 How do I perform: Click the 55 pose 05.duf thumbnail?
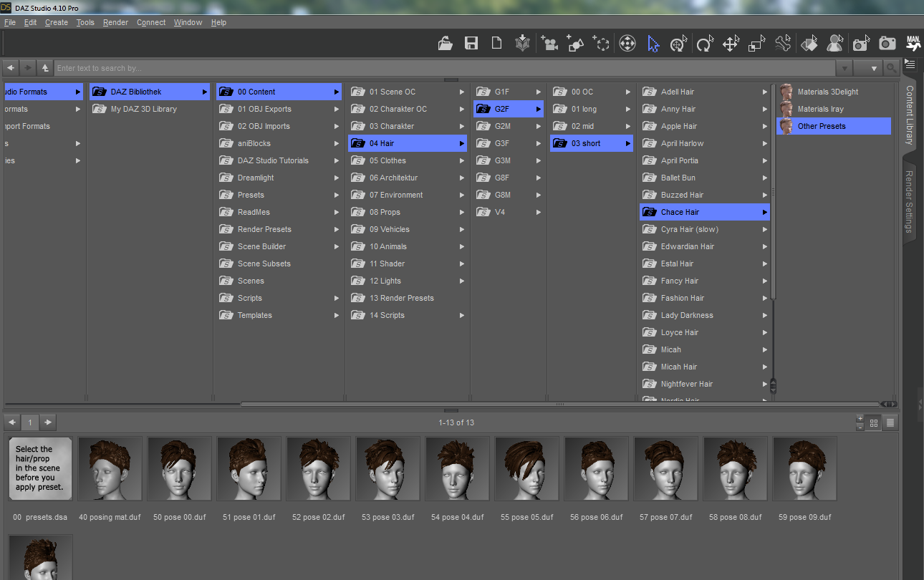pos(526,469)
